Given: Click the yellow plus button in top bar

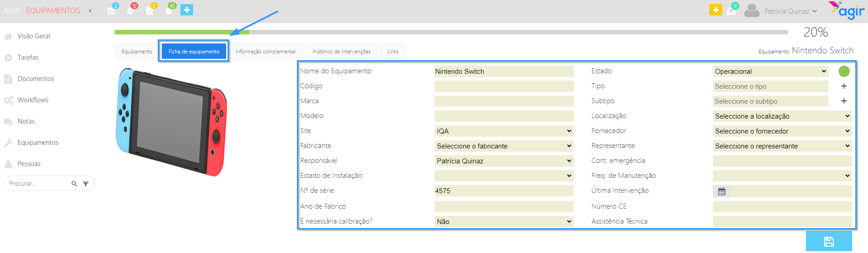Looking at the screenshot, I should point(716,10).
